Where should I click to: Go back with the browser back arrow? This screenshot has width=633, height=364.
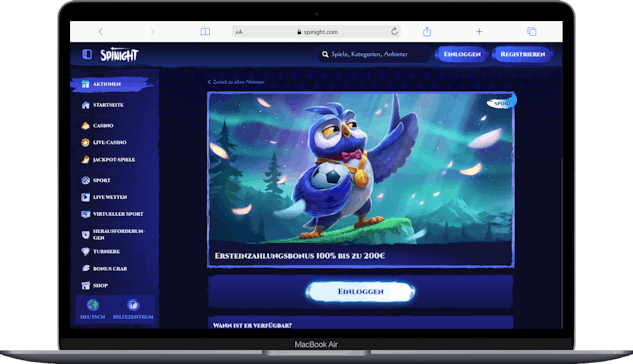click(101, 31)
